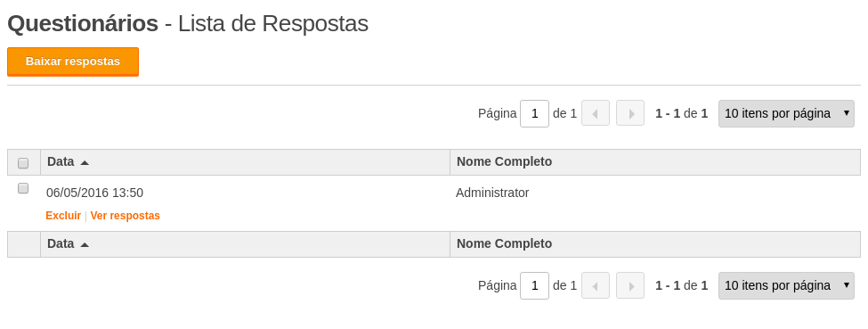Focus the top page number input field
The width and height of the screenshot is (868, 329).
(x=534, y=113)
